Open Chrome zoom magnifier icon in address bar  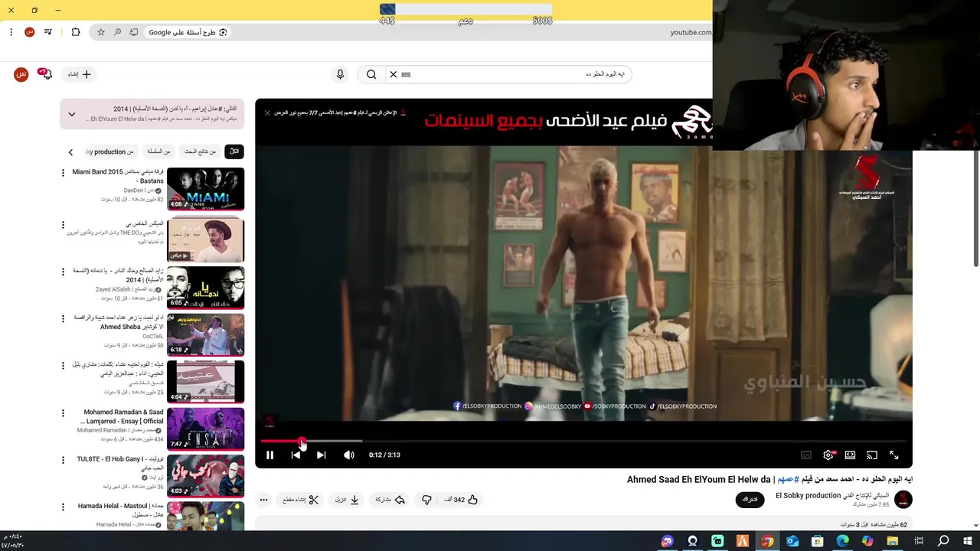pyautogui.click(x=117, y=32)
